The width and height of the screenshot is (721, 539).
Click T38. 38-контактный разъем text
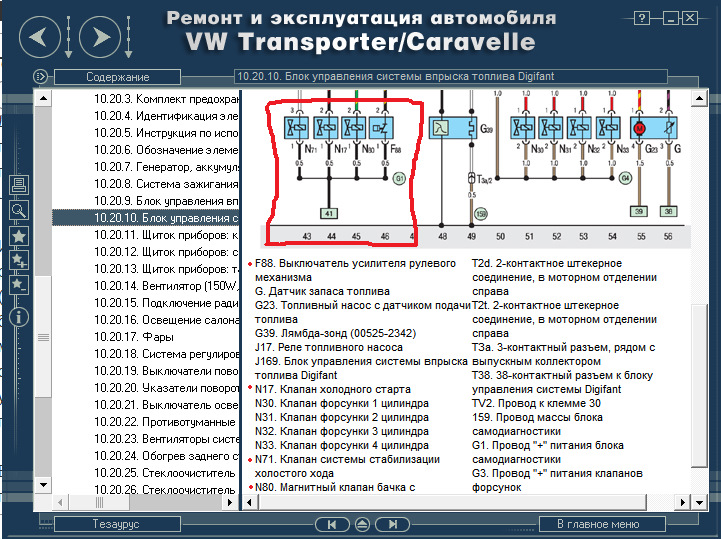562,382
